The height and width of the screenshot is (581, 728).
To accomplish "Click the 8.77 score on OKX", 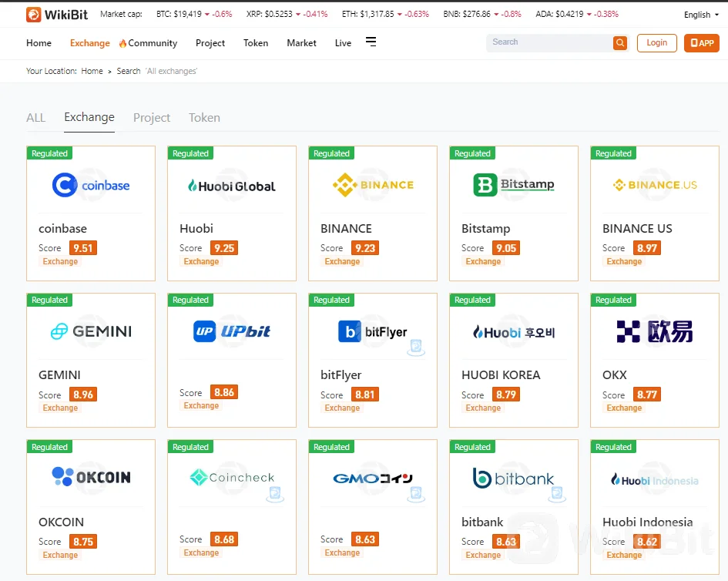I will click(647, 395).
